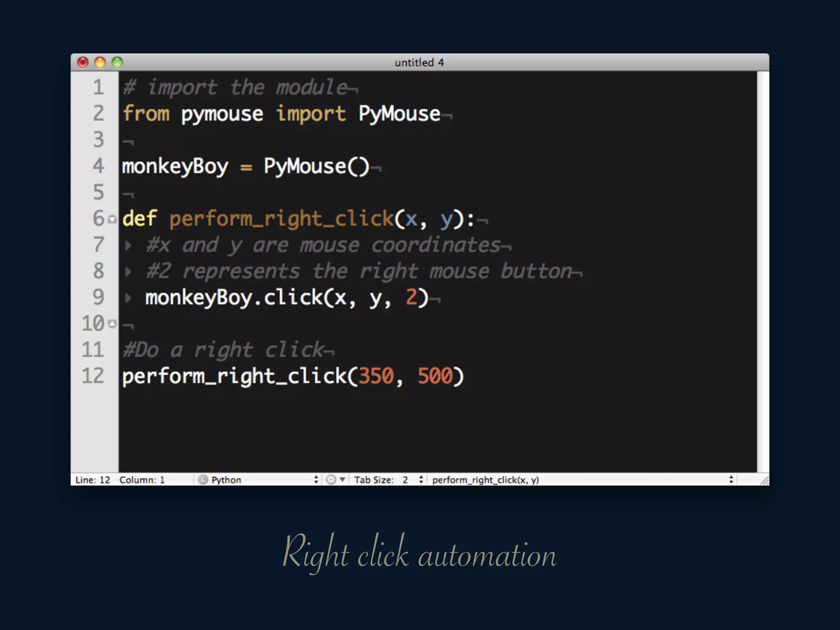Click the Tab Size stepper arrows
The image size is (840, 630).
(x=421, y=479)
